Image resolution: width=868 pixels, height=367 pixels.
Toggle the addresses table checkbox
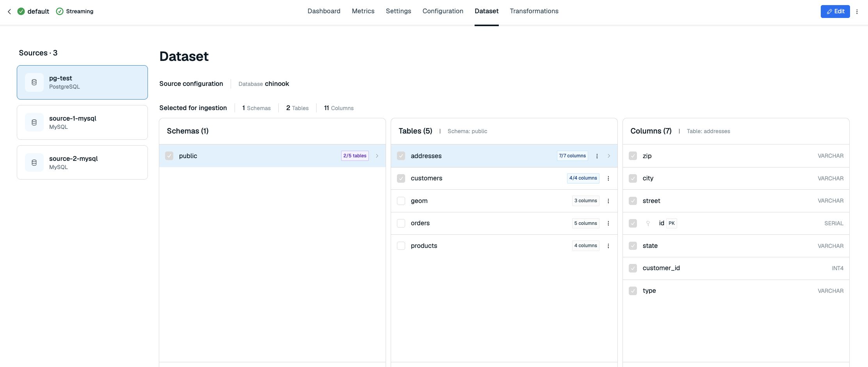(x=401, y=156)
